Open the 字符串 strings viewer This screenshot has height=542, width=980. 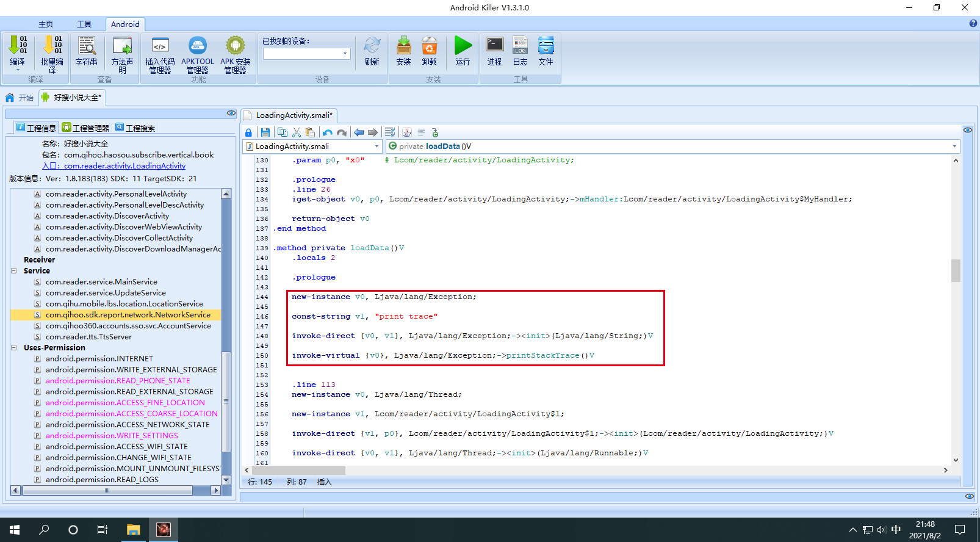(x=86, y=46)
